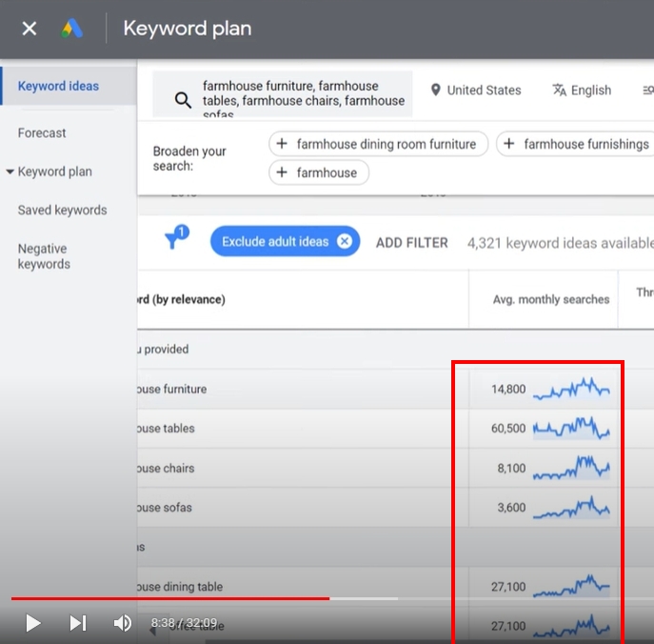Click the search magnifier icon
This screenshot has height=644, width=654.
(183, 100)
